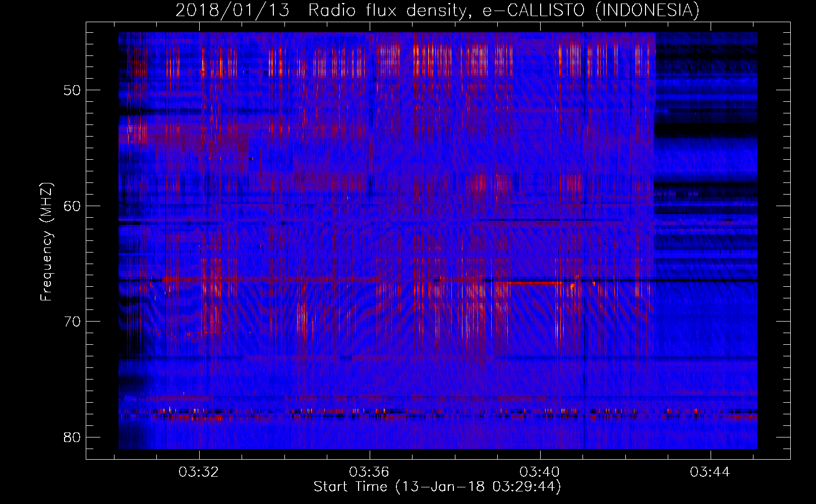Click the "Frequency (MHZ)" axis label
Image resolution: width=816 pixels, height=504 pixels.
[46, 242]
